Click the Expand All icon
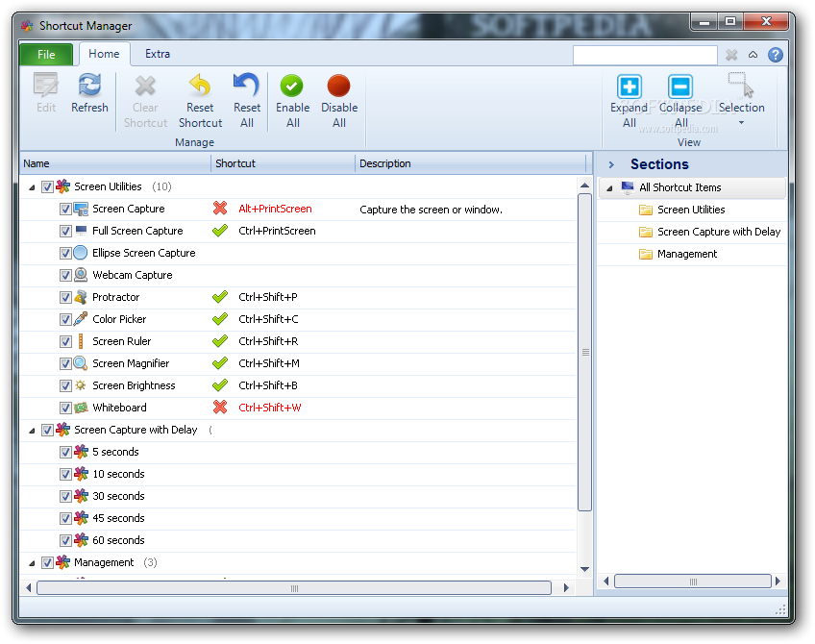 [x=629, y=87]
